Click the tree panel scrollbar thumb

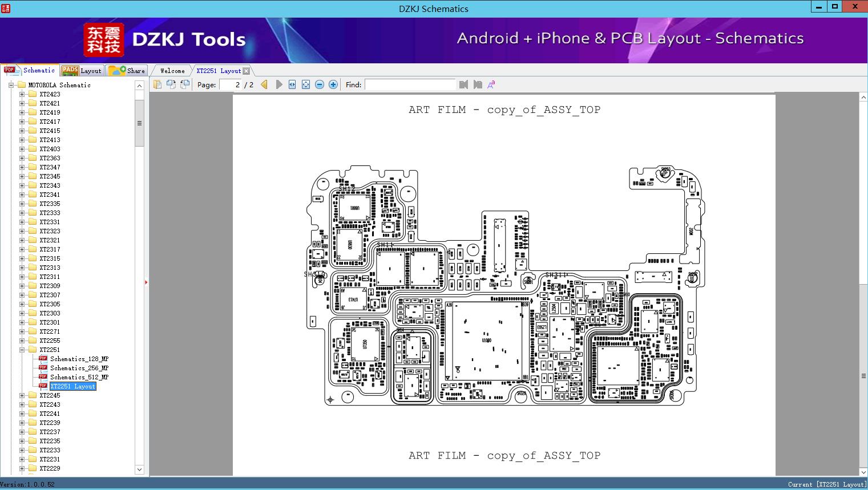point(139,123)
